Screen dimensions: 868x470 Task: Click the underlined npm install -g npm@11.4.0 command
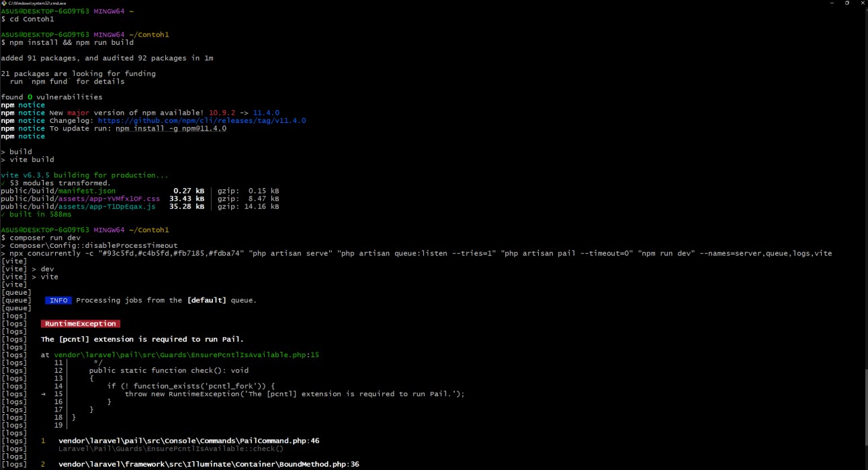click(x=171, y=128)
